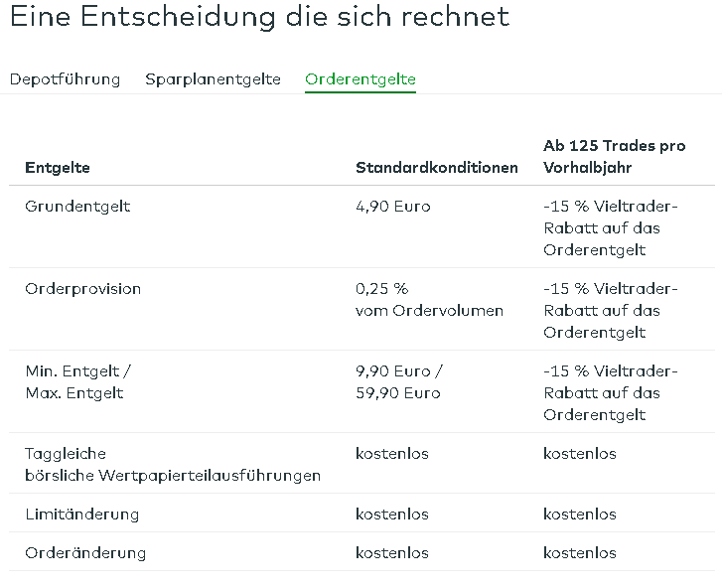Click Vieltrader-Rabatt text in the Grundentgelt row
This screenshot has width=722, height=588.
(x=610, y=228)
